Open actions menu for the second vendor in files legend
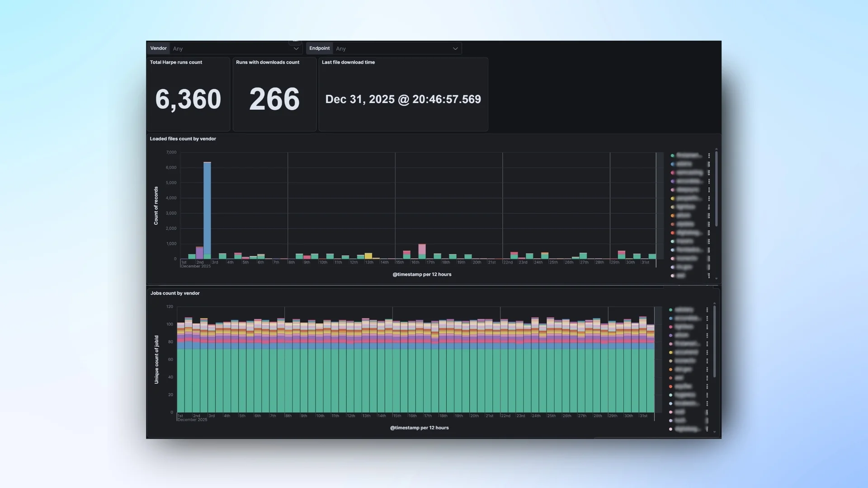 [709, 164]
